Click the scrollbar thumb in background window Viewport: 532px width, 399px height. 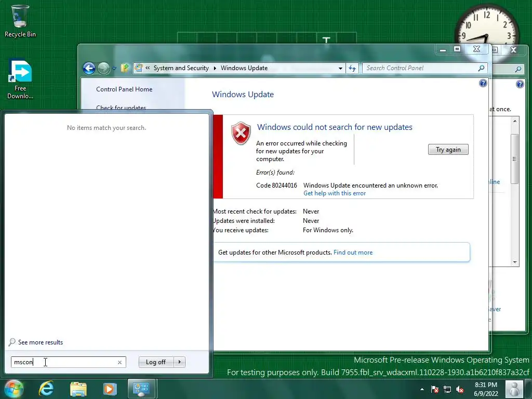pos(515,159)
